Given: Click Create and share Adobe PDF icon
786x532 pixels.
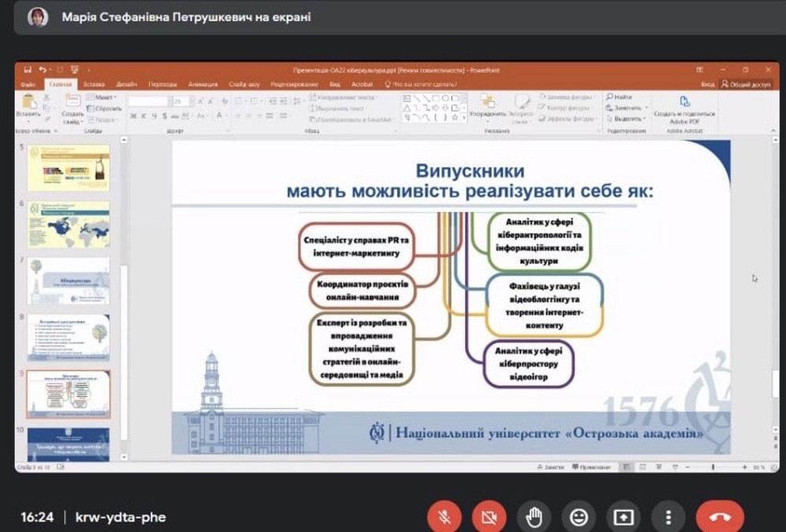Looking at the screenshot, I should pos(684,101).
